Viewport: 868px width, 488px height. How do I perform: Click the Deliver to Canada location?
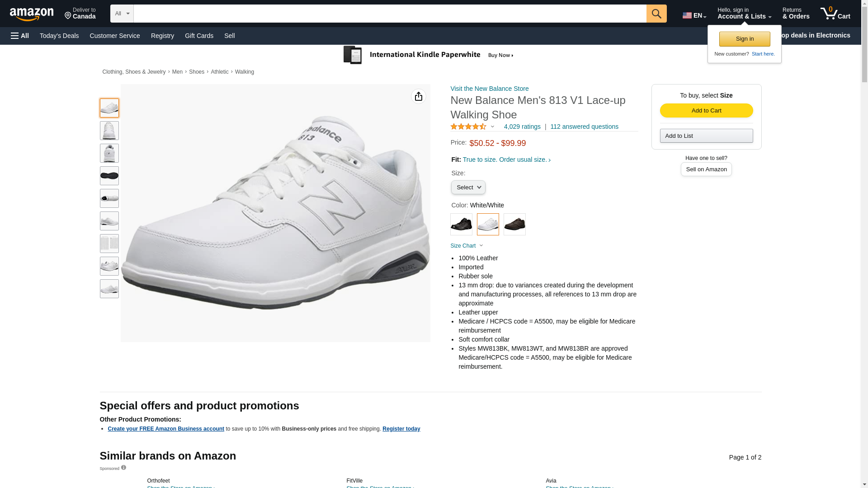coord(80,14)
